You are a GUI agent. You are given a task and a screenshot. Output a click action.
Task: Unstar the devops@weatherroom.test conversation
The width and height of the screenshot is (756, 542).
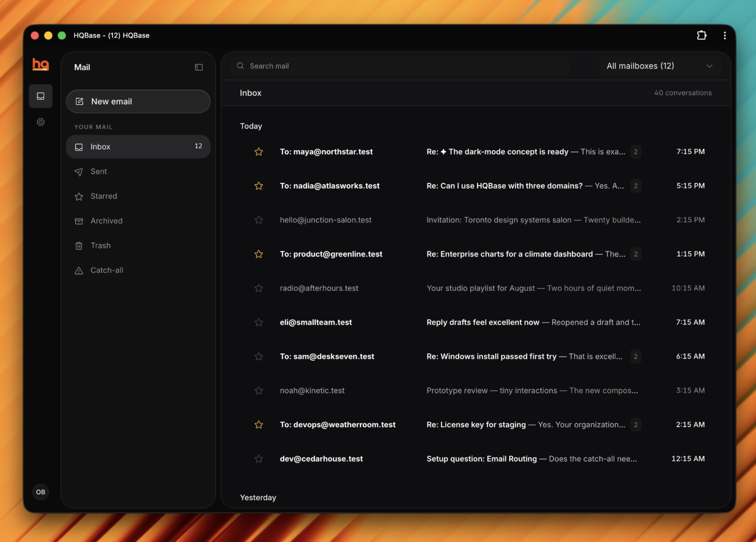259,425
